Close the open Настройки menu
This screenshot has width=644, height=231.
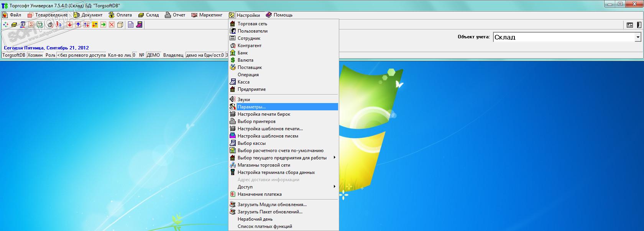(245, 15)
